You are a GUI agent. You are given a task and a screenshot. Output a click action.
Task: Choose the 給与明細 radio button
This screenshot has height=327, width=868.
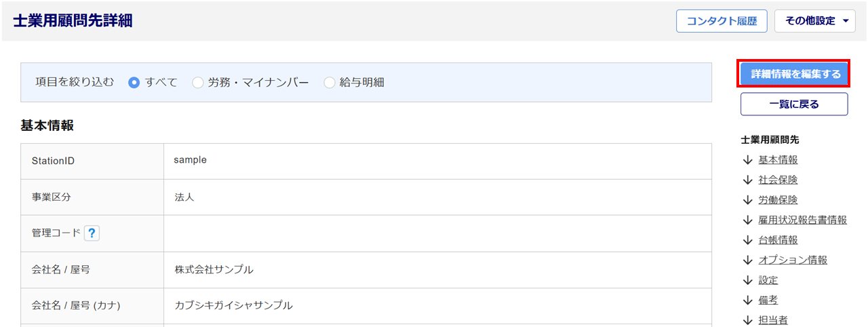click(330, 83)
